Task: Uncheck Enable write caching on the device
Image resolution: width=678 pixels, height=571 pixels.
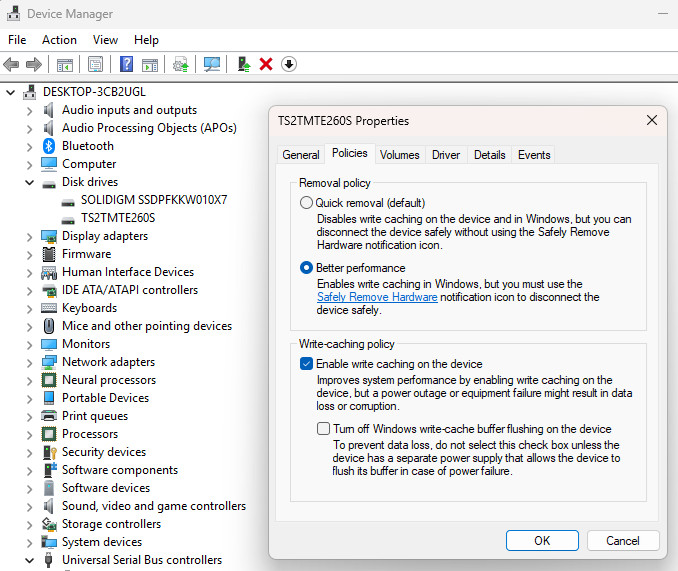Action: pyautogui.click(x=306, y=364)
